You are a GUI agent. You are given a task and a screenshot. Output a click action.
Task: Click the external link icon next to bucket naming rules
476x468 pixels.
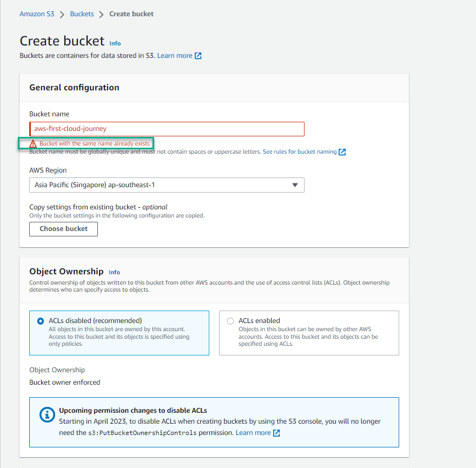pos(342,152)
